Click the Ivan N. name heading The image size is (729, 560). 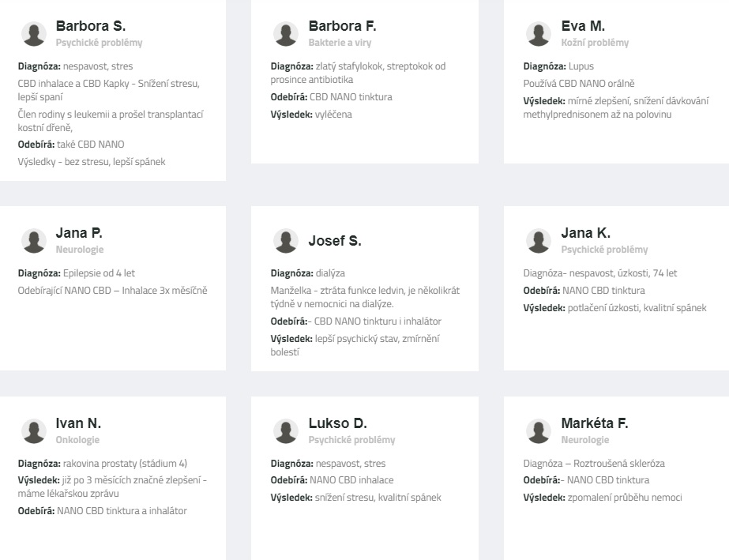pyautogui.click(x=78, y=423)
